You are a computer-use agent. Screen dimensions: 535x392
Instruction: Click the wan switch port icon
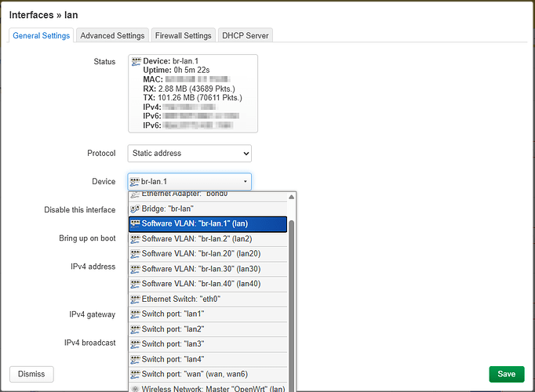(135, 374)
